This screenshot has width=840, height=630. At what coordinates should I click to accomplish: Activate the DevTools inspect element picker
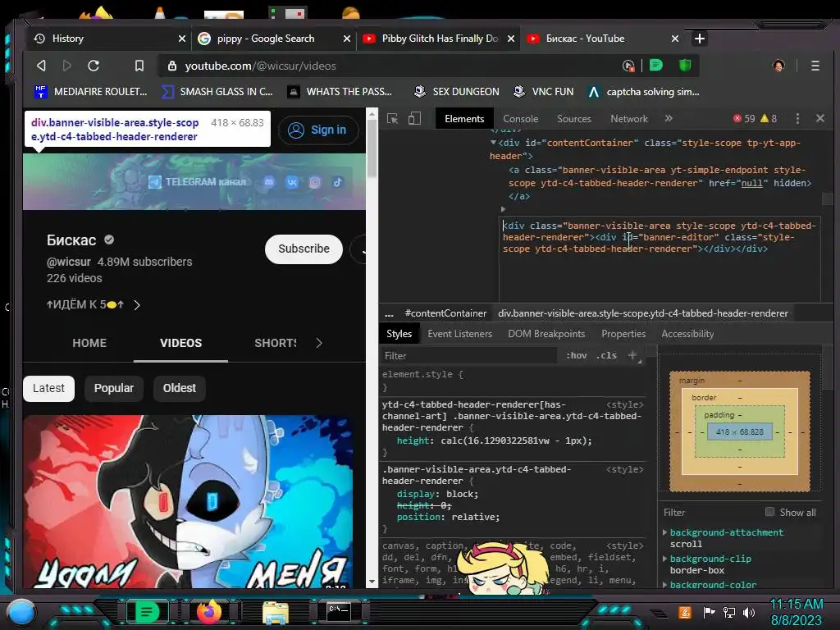(393, 118)
